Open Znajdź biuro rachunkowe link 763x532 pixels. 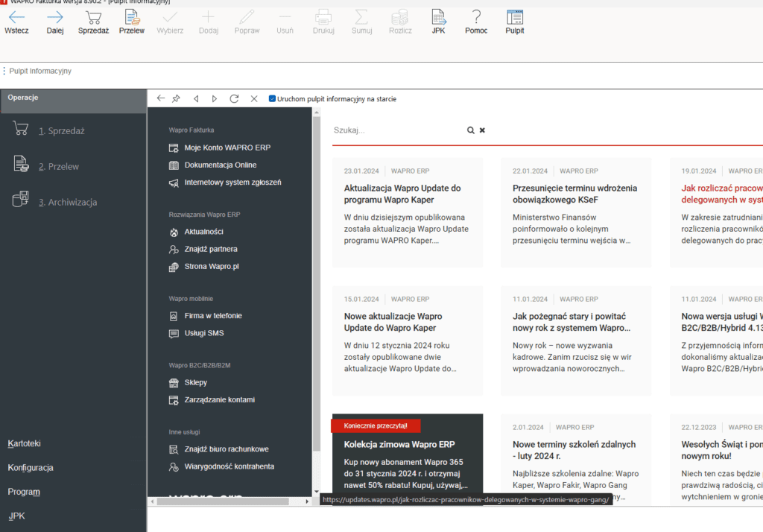227,449
